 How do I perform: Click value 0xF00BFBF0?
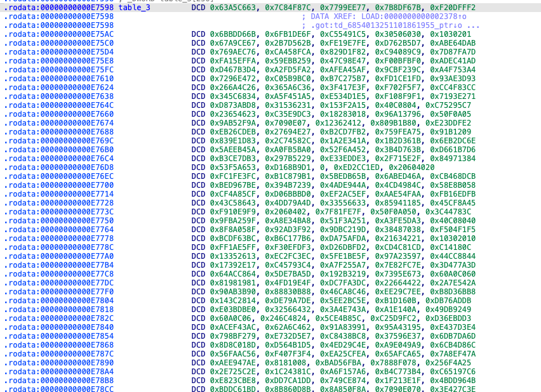[x=398, y=61]
